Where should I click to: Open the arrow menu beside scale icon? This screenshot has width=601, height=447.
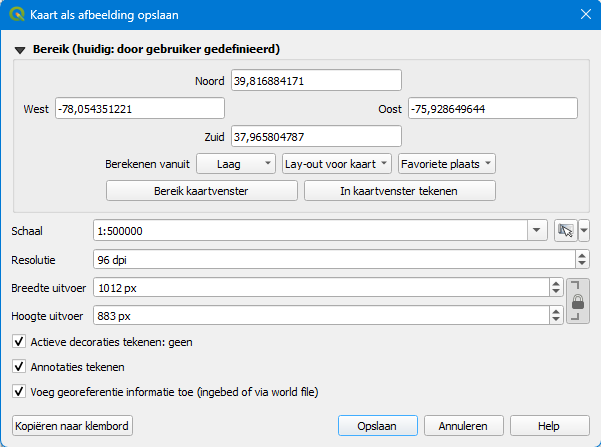coord(584,230)
